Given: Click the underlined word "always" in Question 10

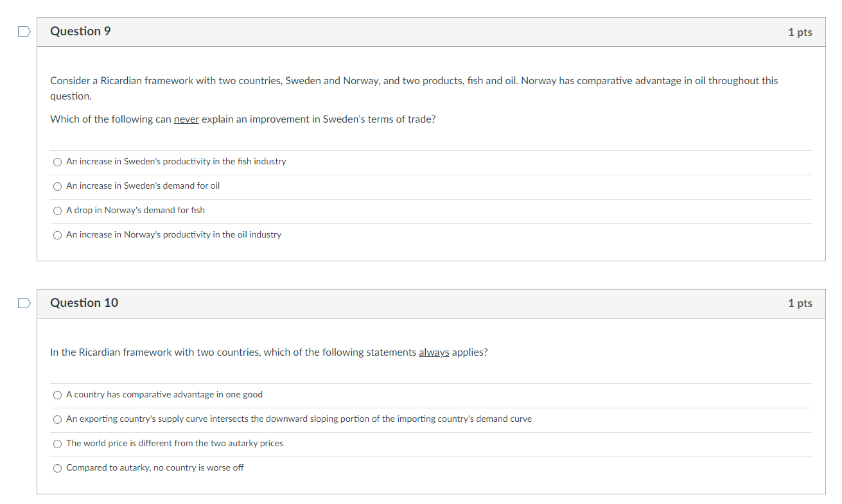Looking at the screenshot, I should click(x=434, y=352).
